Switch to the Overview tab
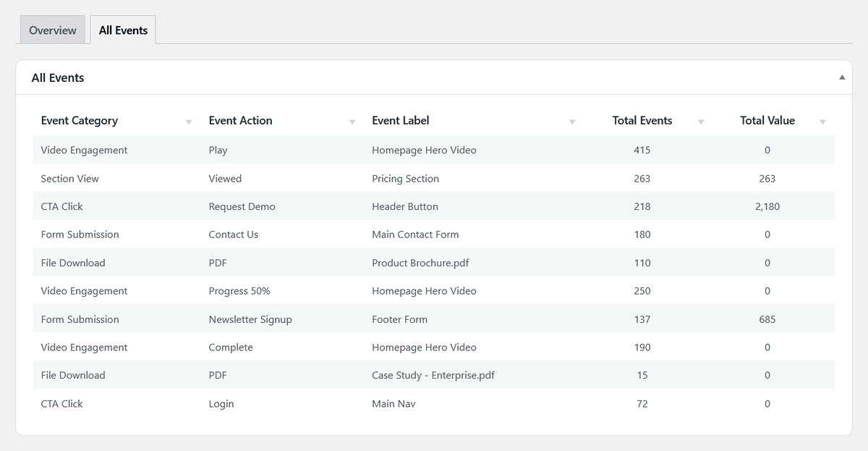The width and height of the screenshot is (868, 451). coord(52,30)
